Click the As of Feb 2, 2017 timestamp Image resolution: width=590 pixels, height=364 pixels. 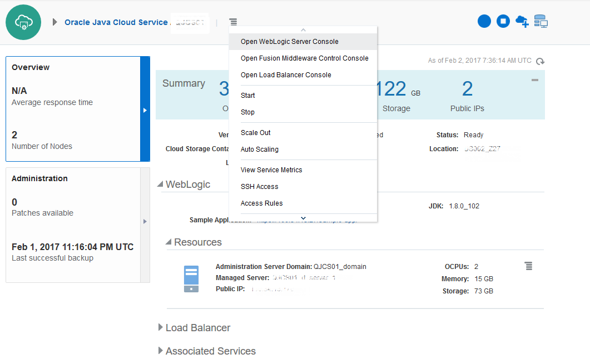[480, 61]
